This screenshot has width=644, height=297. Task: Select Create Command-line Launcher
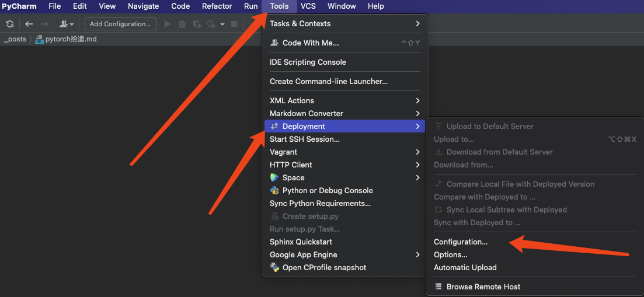click(x=345, y=82)
